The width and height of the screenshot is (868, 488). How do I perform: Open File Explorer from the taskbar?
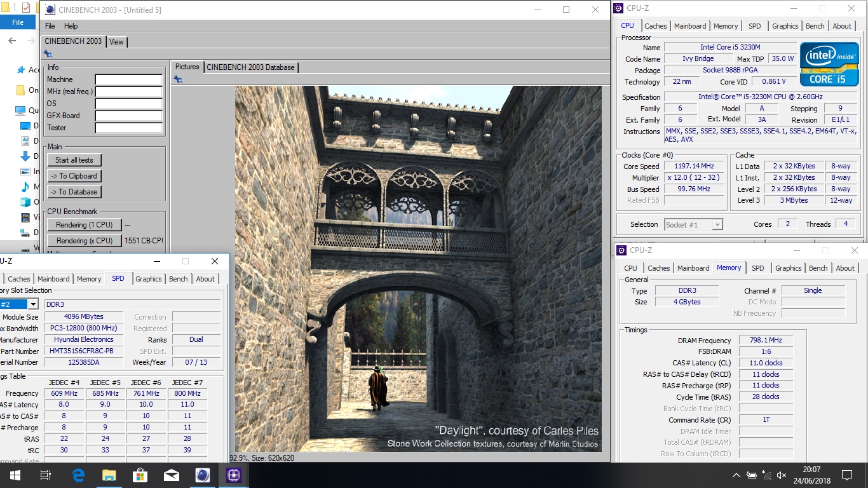(109, 475)
